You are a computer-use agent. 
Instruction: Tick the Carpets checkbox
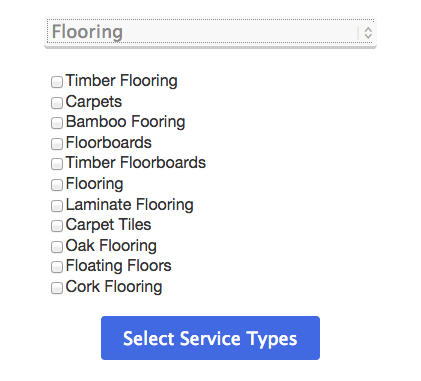(57, 103)
